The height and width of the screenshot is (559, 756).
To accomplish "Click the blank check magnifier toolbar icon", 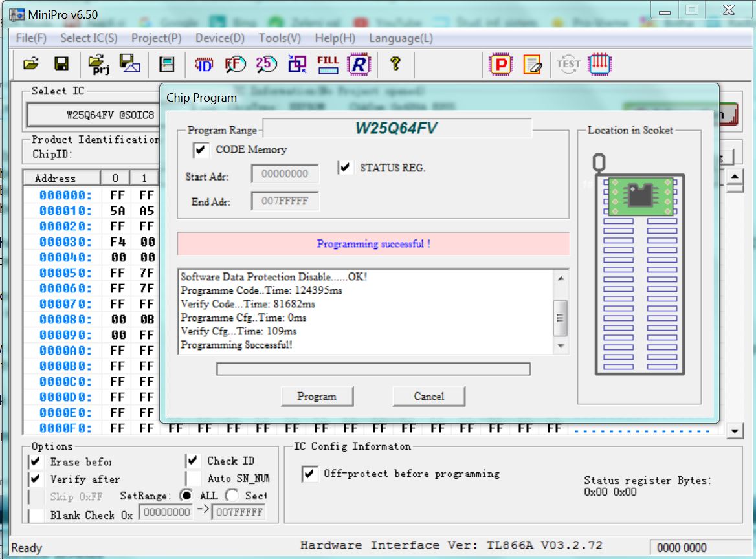I will coord(266,64).
